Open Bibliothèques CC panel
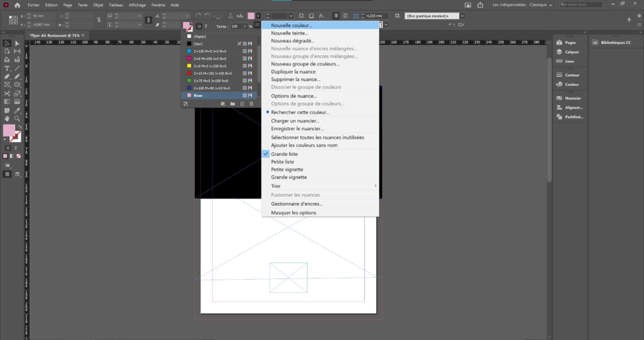This screenshot has height=340, width=644. tap(611, 43)
